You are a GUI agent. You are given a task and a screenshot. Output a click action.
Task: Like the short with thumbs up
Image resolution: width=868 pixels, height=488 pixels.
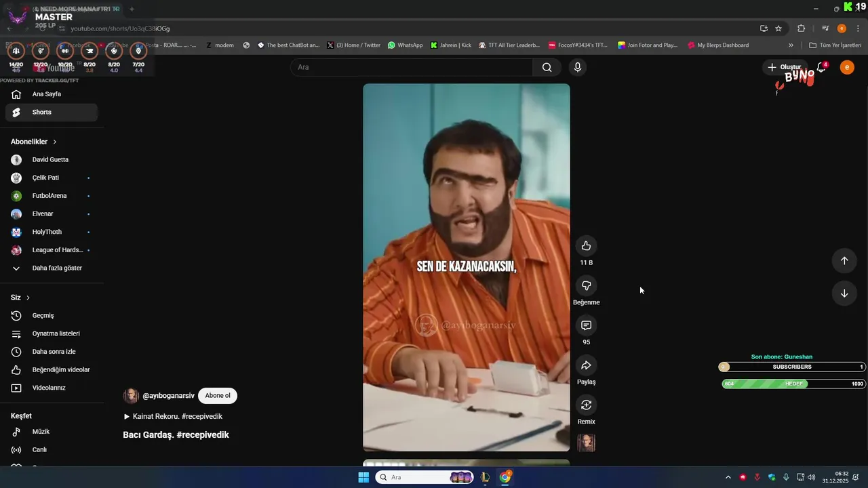(x=587, y=246)
